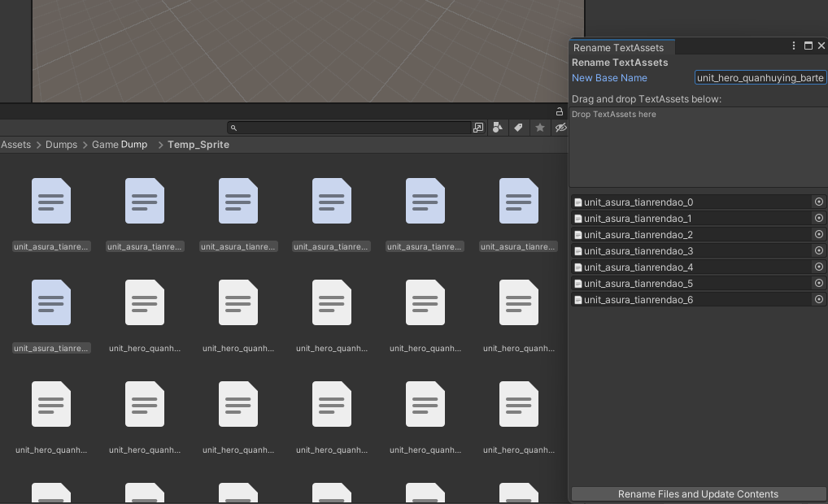
Task: Open object picker for unit_asura_tianrendao_6
Action: [x=819, y=299]
